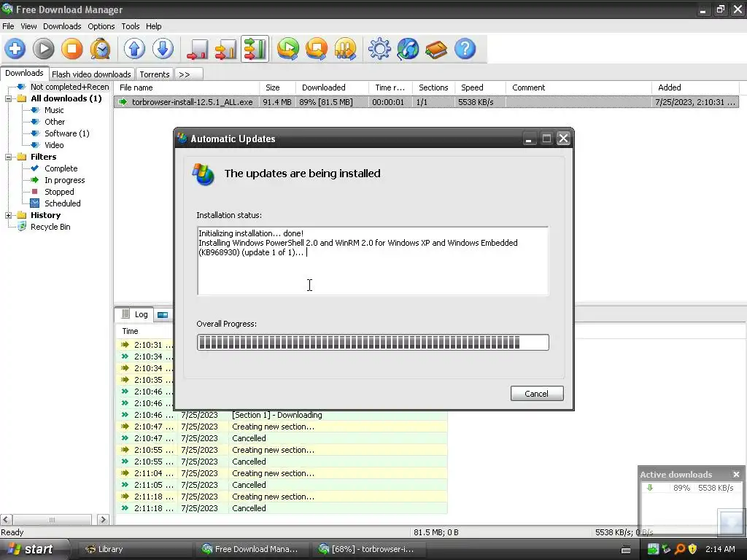This screenshot has width=747, height=560.
Task: Open the Windows start menu
Action: [x=34, y=549]
